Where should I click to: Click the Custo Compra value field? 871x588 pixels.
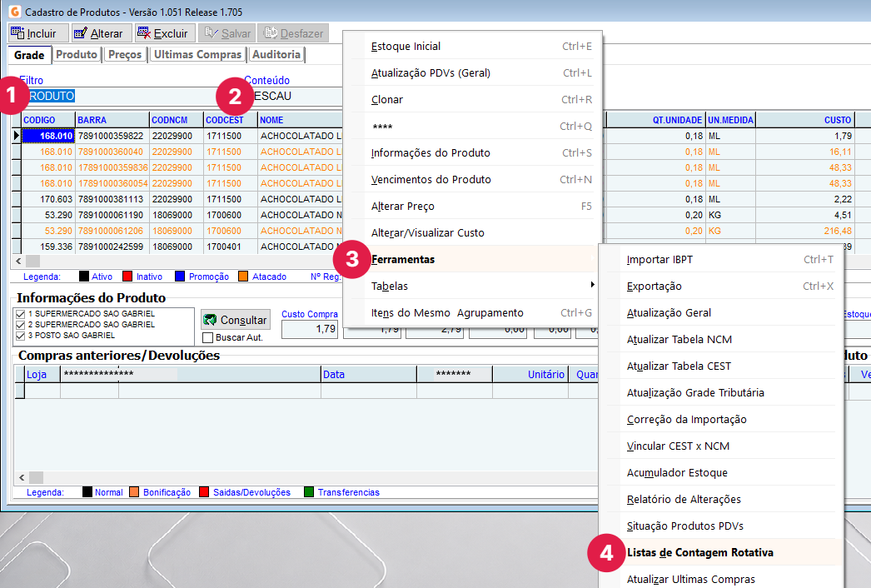310,329
